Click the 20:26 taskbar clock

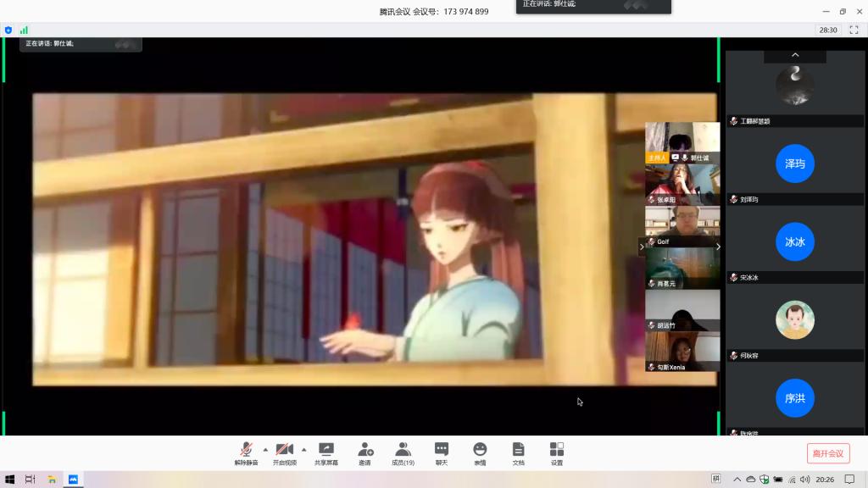(825, 480)
